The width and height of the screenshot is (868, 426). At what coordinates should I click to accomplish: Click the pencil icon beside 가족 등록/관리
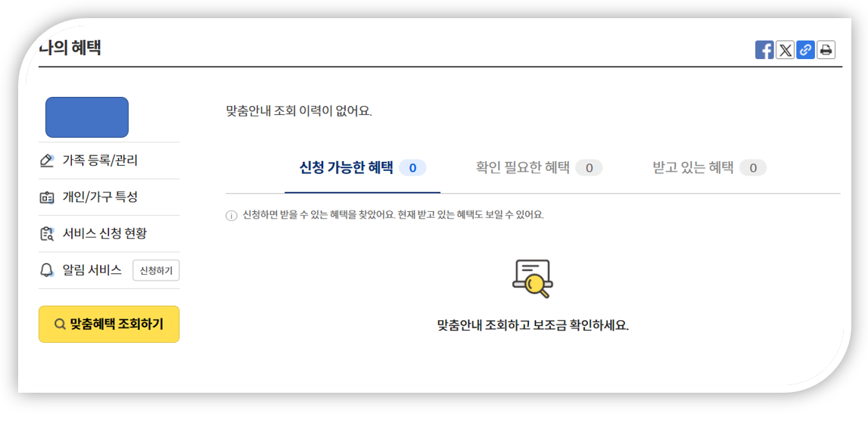click(x=47, y=161)
